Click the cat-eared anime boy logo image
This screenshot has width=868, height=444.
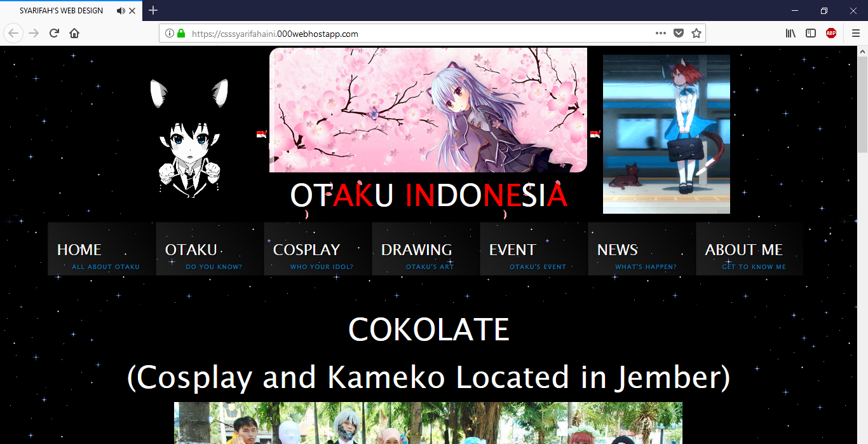pos(189,138)
